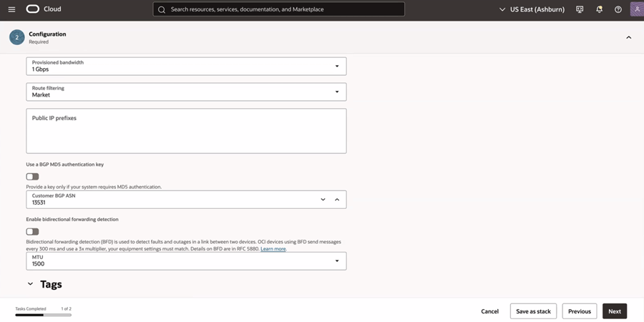The image size is (644, 322).
Task: Open the MTU dropdown
Action: 186,260
